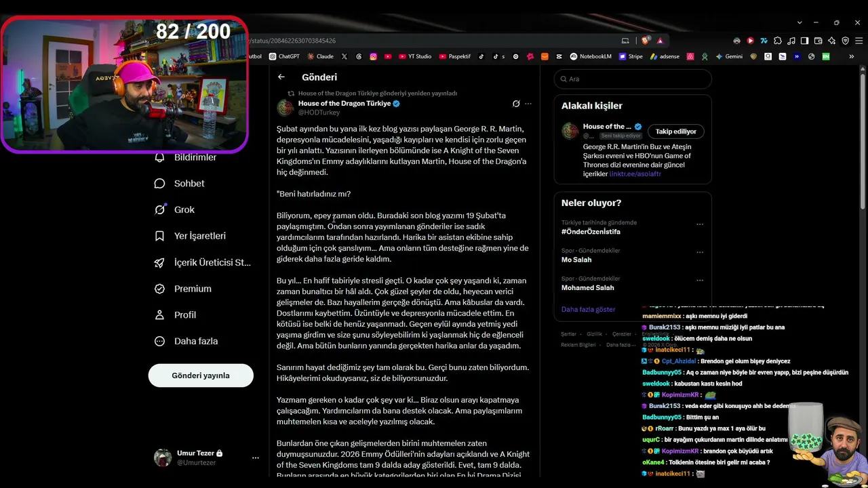Open the Mo Salah trending topic
This screenshot has width=868, height=488.
[x=576, y=260]
